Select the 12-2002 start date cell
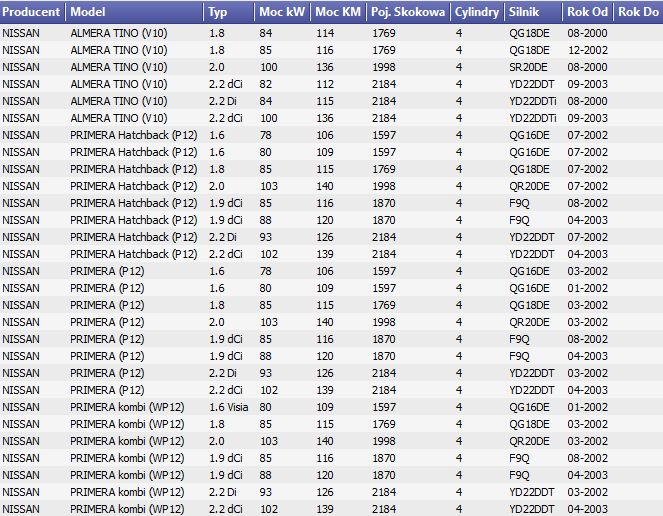 [x=588, y=50]
